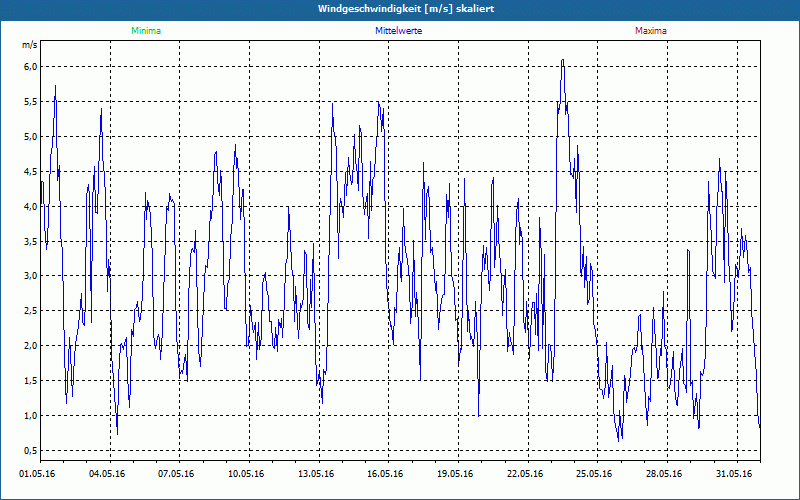Click the 5,5 y-axis value
The image size is (800, 500).
(x=31, y=102)
